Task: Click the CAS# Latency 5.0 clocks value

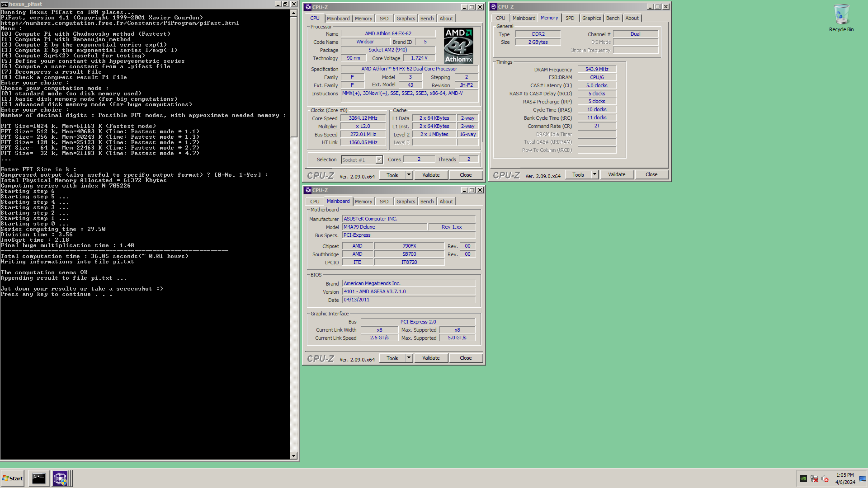Action: [x=597, y=85]
